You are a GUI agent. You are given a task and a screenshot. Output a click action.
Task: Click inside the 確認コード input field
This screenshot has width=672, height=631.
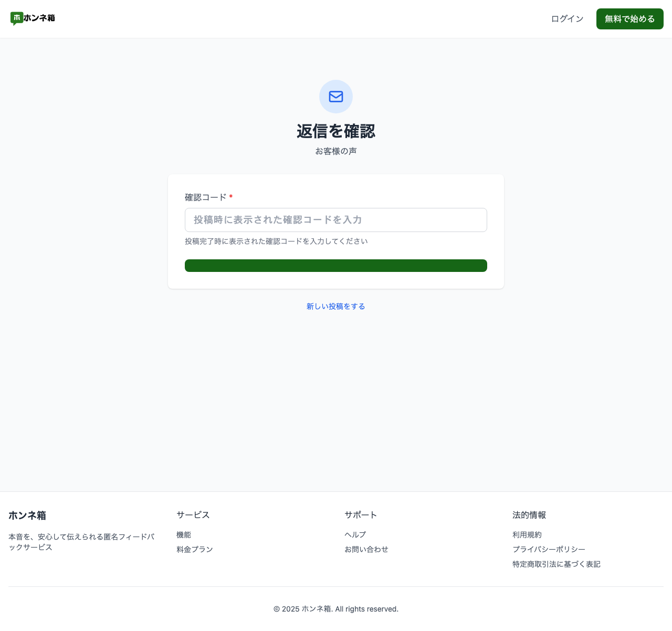pyautogui.click(x=335, y=220)
